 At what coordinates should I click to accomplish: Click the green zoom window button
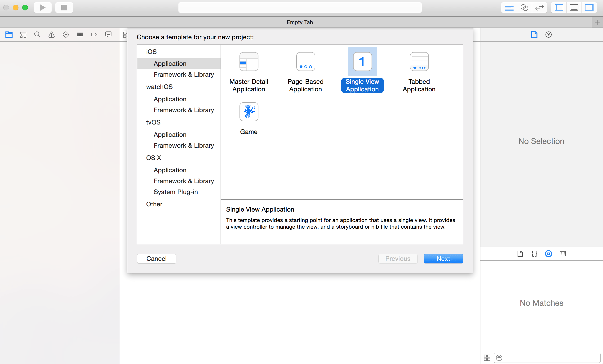point(25,8)
